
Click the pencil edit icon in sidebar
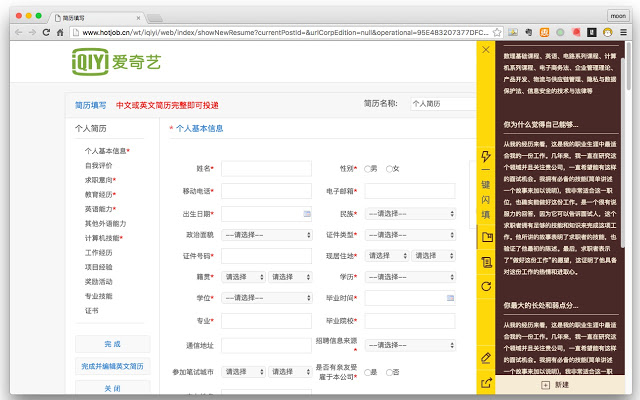click(486, 358)
